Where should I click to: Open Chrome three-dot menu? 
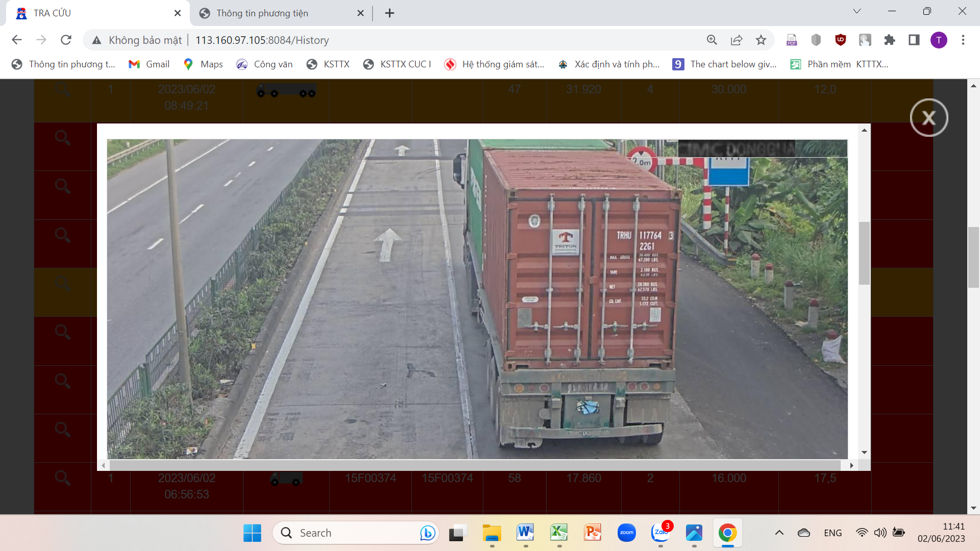tap(963, 40)
